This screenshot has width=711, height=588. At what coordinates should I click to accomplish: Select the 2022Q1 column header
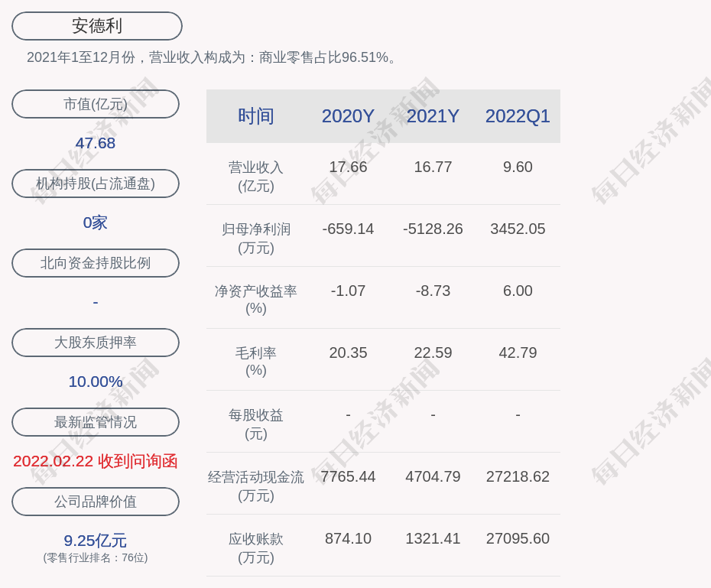[518, 116]
